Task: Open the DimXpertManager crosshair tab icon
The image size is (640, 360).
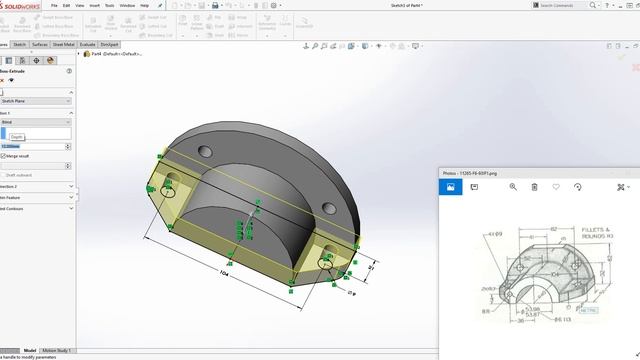Action: tap(36, 60)
